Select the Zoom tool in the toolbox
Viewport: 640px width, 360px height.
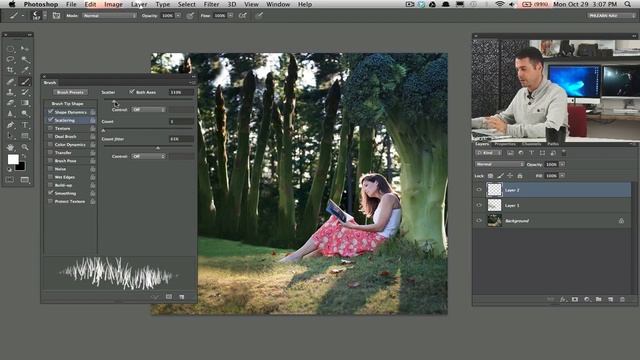coord(25,147)
